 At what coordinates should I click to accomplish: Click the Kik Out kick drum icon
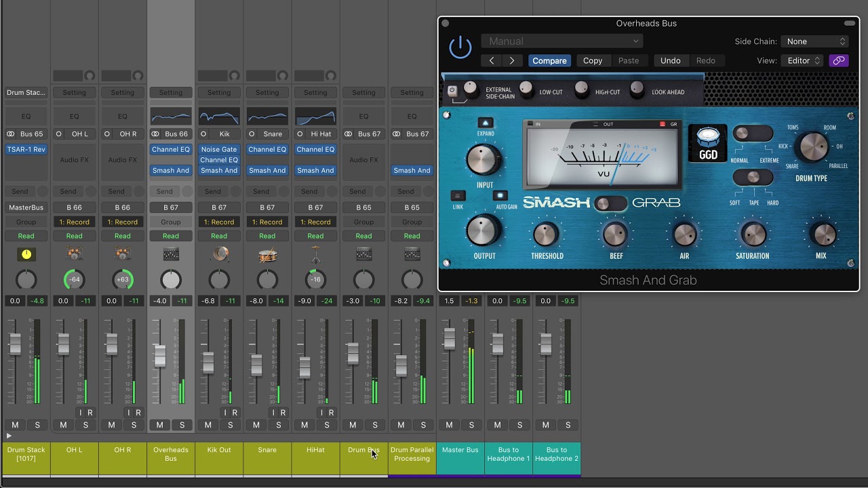pos(219,255)
